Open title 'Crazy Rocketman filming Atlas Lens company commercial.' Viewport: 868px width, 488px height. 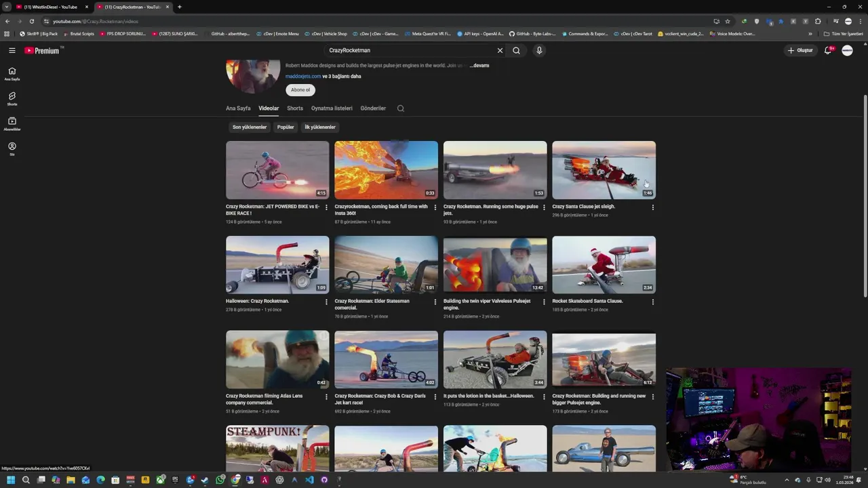[264, 399]
